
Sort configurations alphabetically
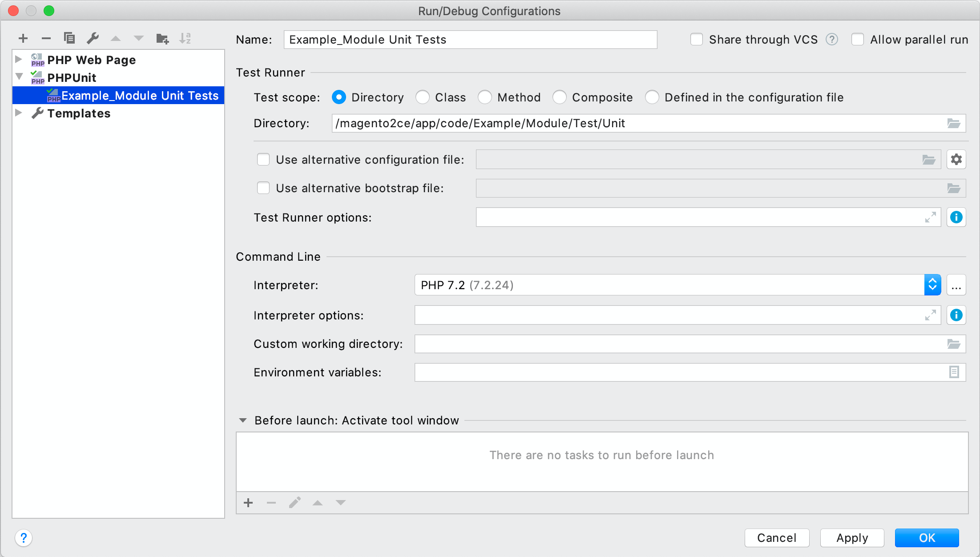point(186,38)
